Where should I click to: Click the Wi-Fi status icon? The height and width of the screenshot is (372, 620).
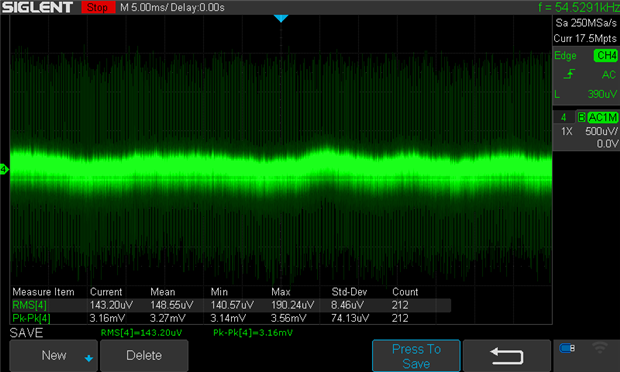[x=600, y=347]
